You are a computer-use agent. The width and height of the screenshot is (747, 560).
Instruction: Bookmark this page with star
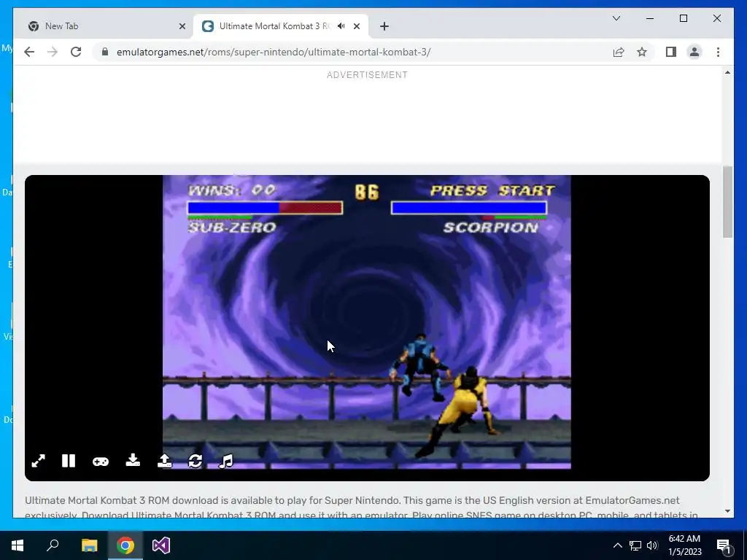pyautogui.click(x=642, y=52)
